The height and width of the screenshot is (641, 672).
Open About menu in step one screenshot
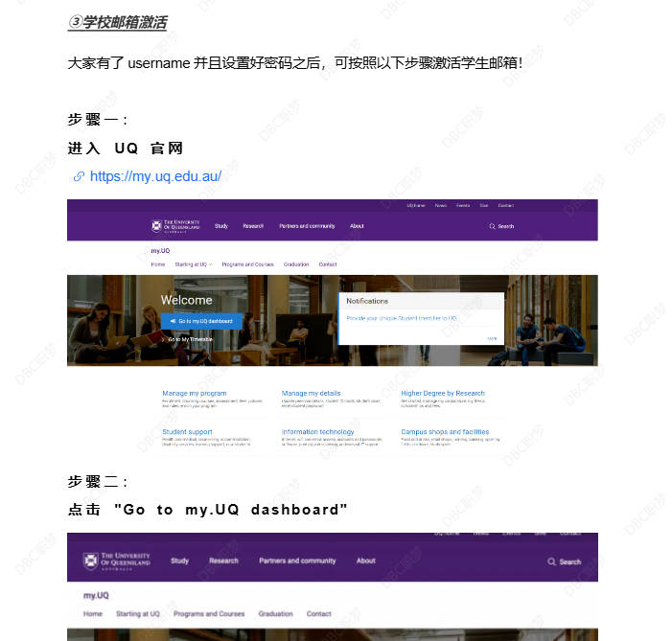point(357,226)
